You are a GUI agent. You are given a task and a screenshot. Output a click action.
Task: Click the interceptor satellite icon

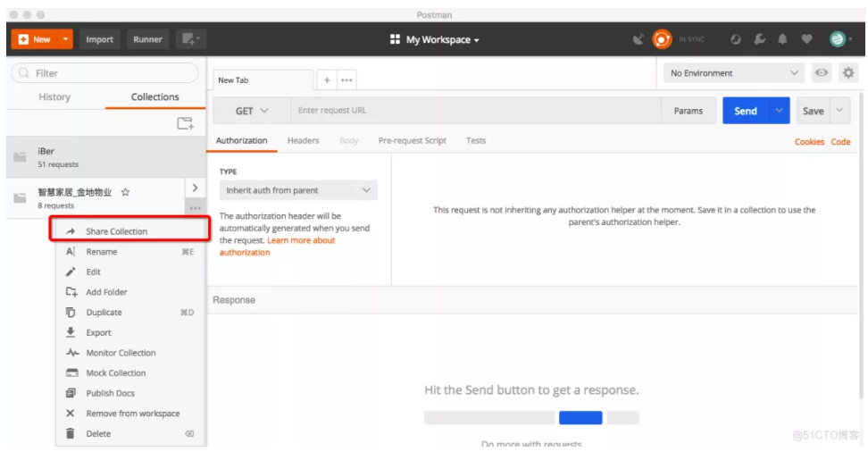[638, 39]
